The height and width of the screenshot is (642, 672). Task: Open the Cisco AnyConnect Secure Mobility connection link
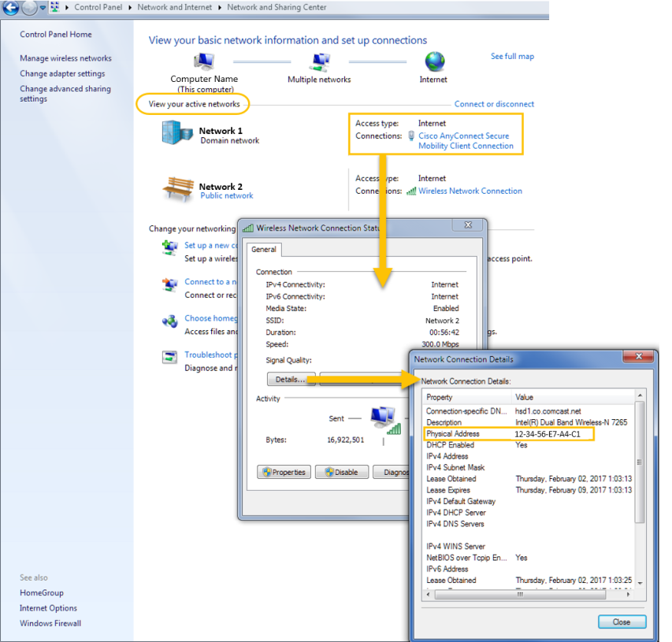click(x=465, y=141)
